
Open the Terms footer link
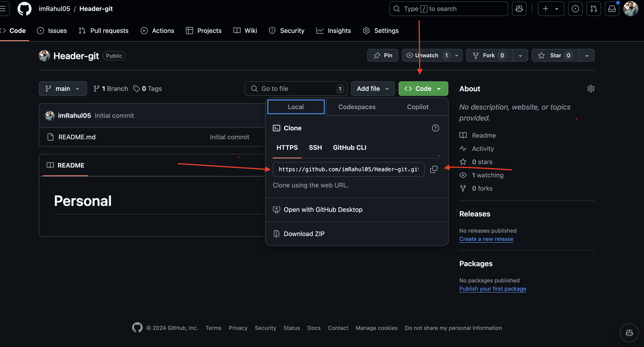pyautogui.click(x=213, y=328)
